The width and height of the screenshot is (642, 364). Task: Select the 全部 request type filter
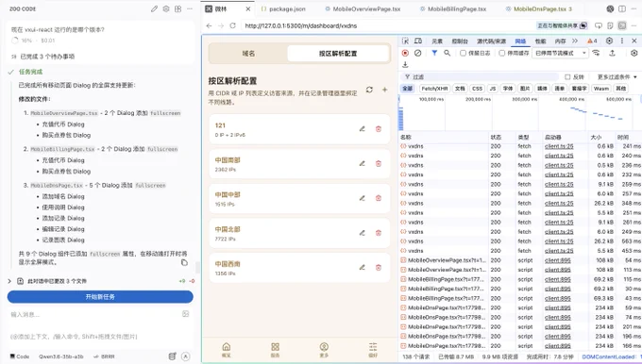(408, 89)
